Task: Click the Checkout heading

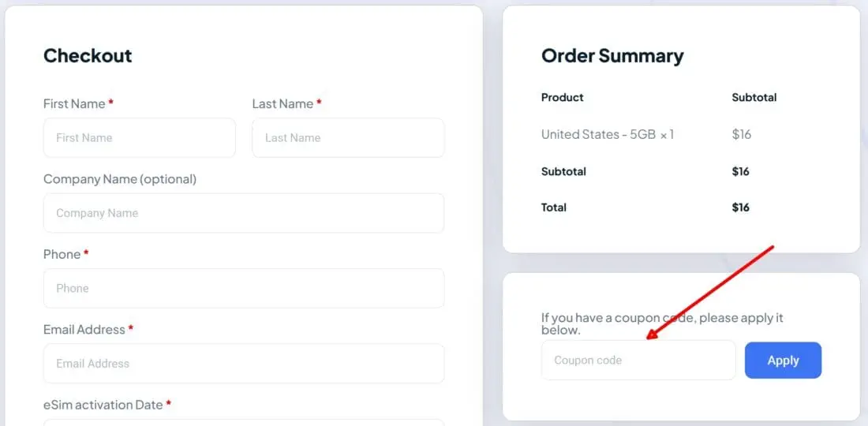Action: coord(88,56)
